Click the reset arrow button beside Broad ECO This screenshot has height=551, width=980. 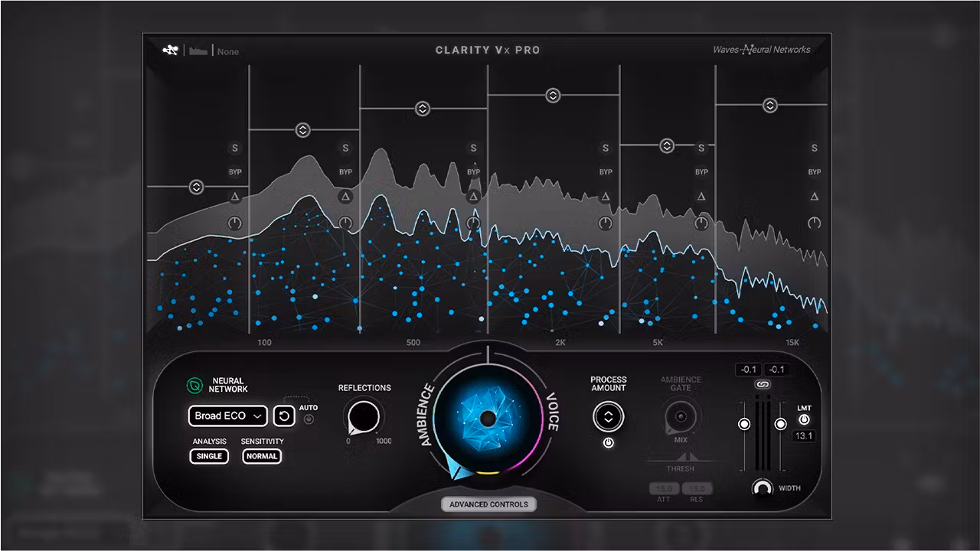click(x=284, y=416)
